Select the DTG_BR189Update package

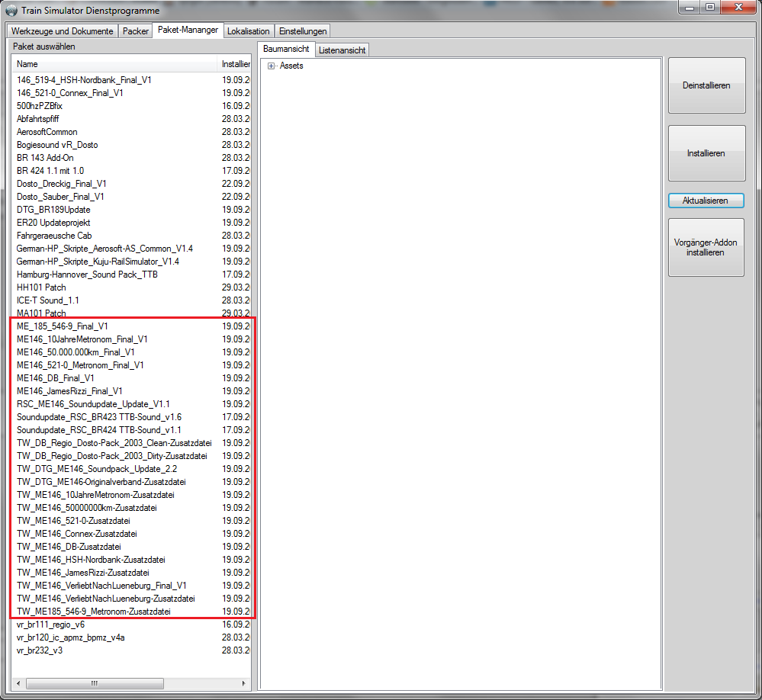pyautogui.click(x=53, y=210)
